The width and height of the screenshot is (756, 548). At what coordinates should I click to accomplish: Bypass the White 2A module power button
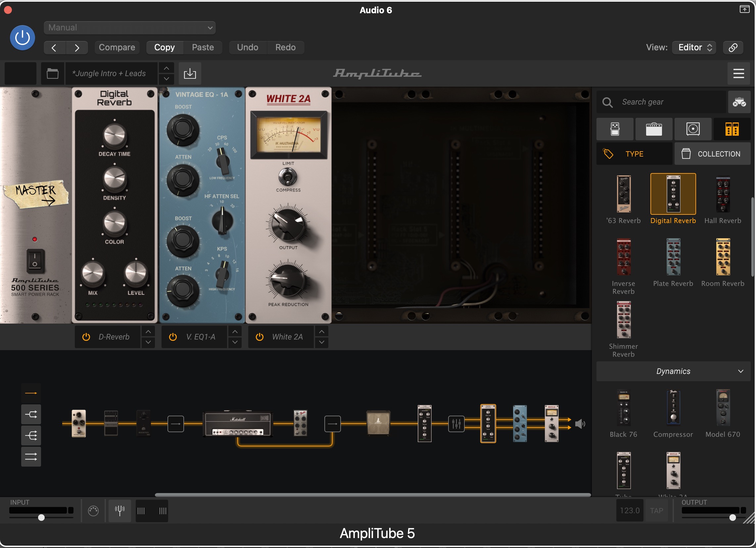(259, 337)
